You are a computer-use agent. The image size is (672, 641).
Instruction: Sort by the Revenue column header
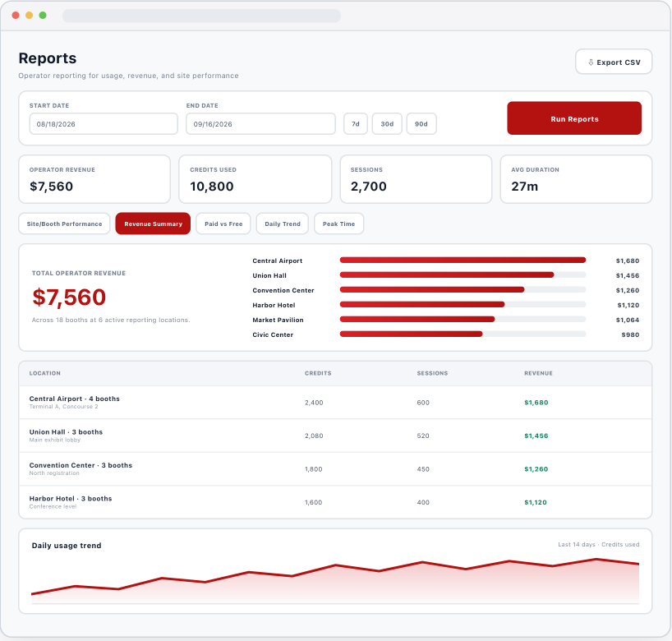(538, 373)
